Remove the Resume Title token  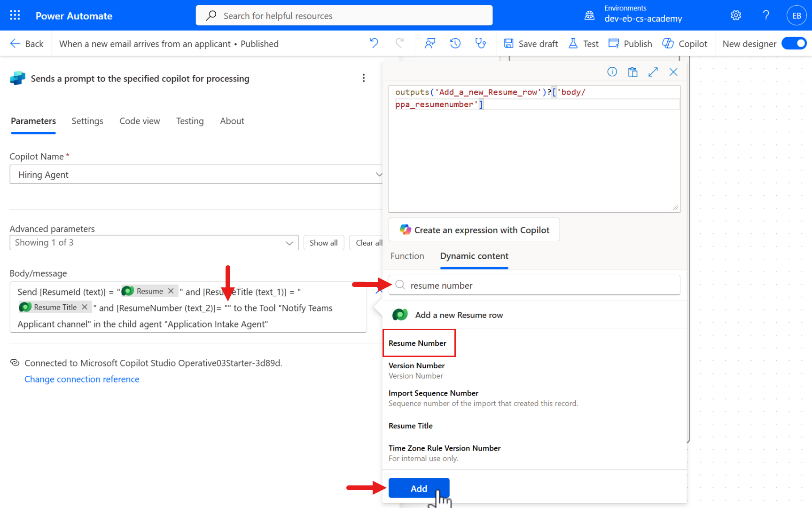(x=85, y=307)
